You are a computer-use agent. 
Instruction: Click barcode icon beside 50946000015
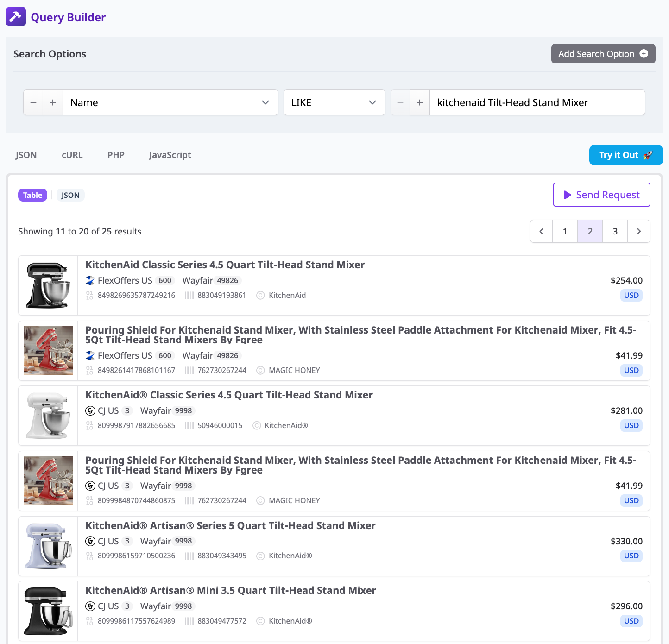coord(189,425)
